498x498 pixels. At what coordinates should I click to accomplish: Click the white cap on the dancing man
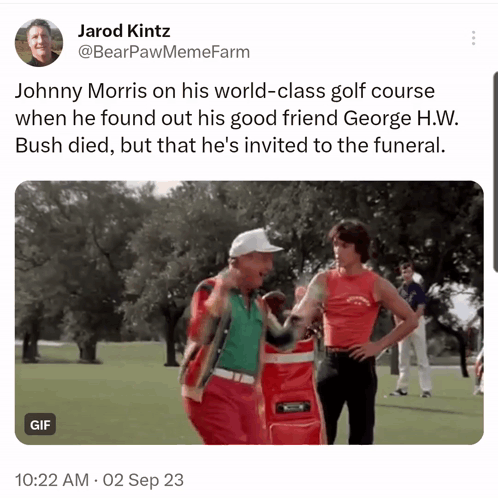(254, 243)
